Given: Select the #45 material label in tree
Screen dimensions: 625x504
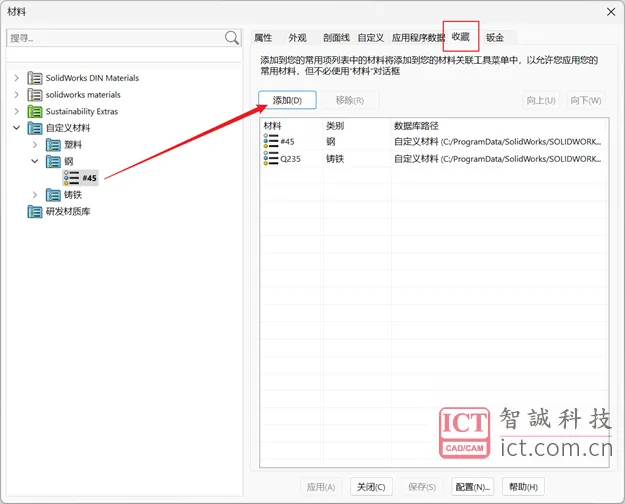Looking at the screenshot, I should pos(89,178).
